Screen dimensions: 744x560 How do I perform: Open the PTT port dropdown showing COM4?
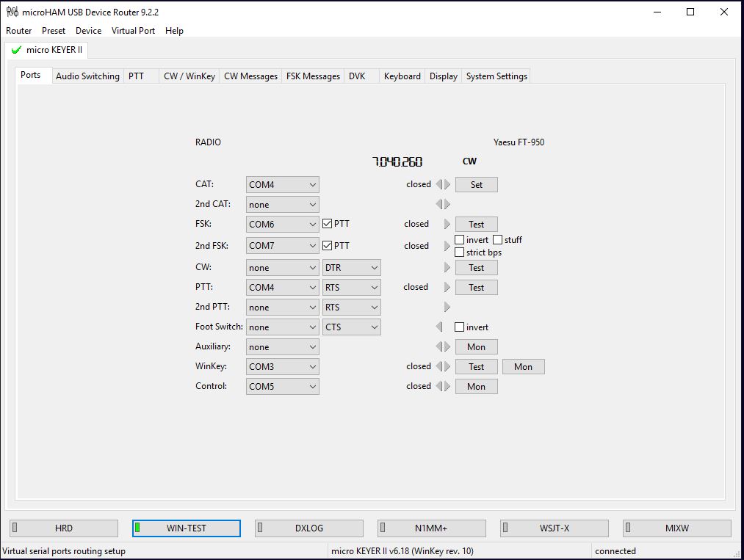(282, 288)
